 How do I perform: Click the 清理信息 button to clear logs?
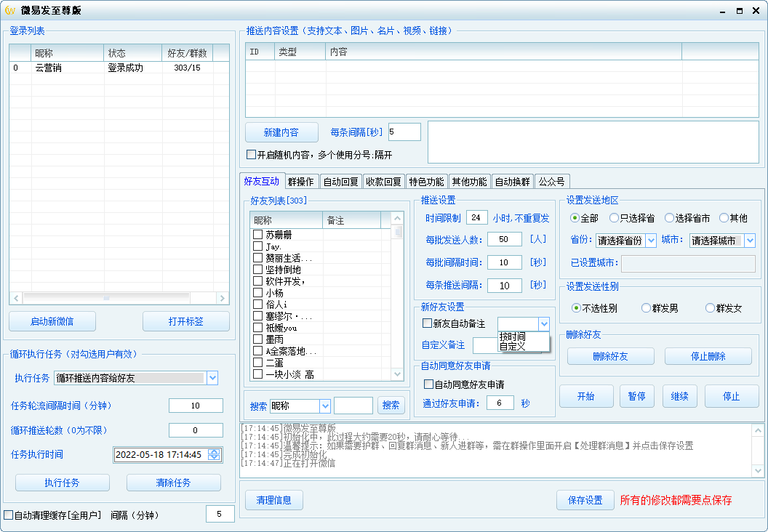[274, 500]
